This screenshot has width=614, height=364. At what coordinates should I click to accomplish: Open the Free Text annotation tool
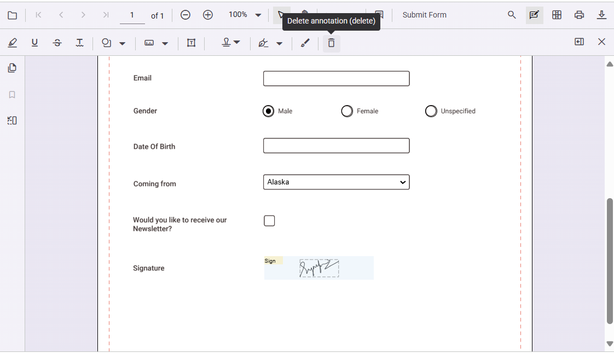point(191,42)
